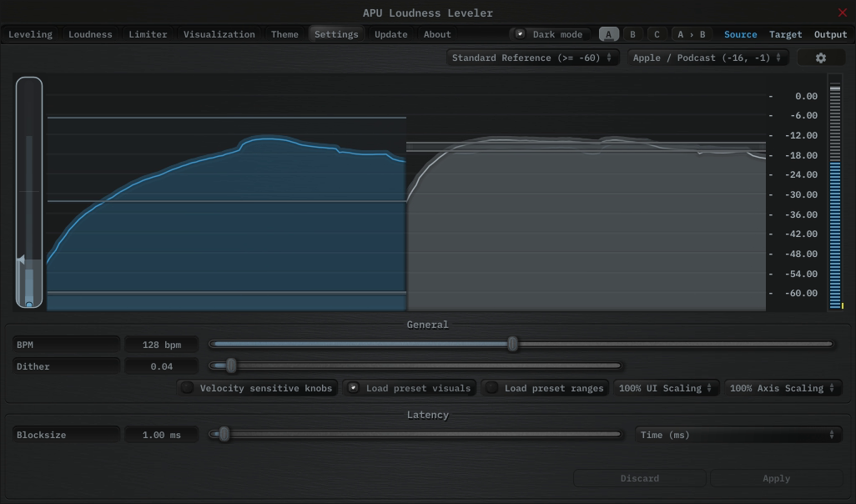Switch to the Leveling tab
856x504 pixels.
[30, 34]
